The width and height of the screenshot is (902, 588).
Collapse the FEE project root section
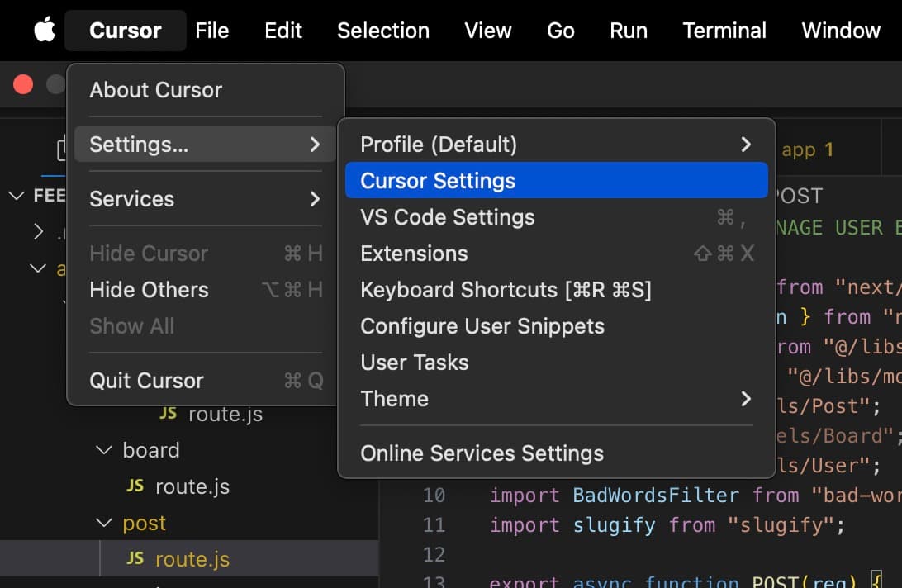[x=17, y=196]
